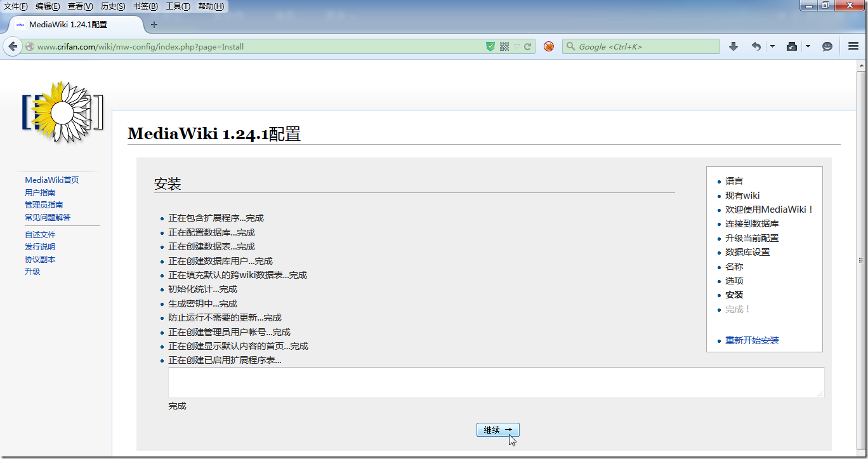Image resolution: width=868 pixels, height=459 pixels.
Task: Click the undo curved arrow toolbar icon
Action: click(756, 46)
